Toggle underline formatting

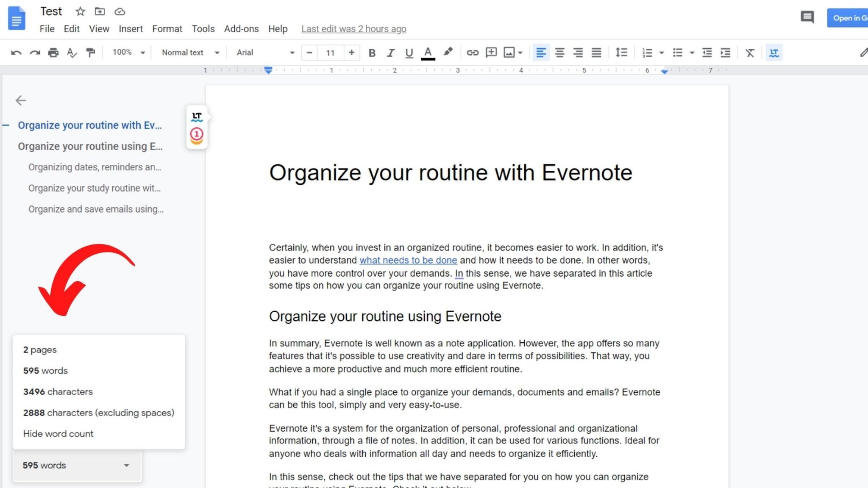[x=409, y=53]
